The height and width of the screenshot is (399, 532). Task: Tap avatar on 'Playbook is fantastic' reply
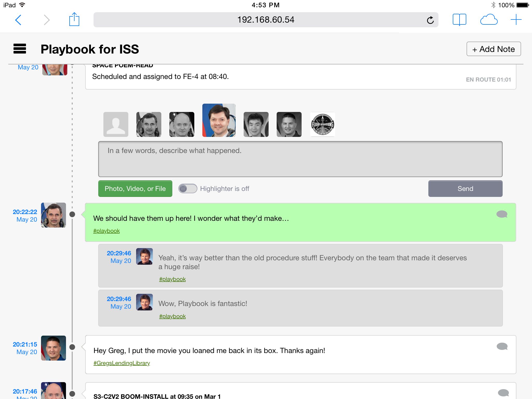[144, 302]
